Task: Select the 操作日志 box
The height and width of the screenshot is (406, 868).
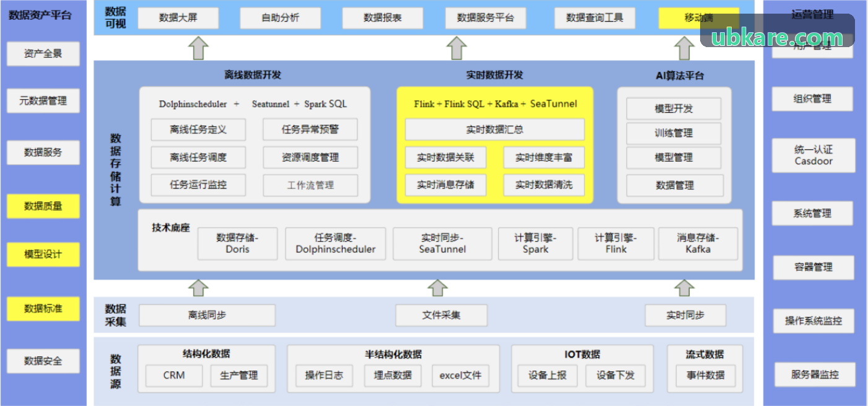Action: [x=324, y=376]
